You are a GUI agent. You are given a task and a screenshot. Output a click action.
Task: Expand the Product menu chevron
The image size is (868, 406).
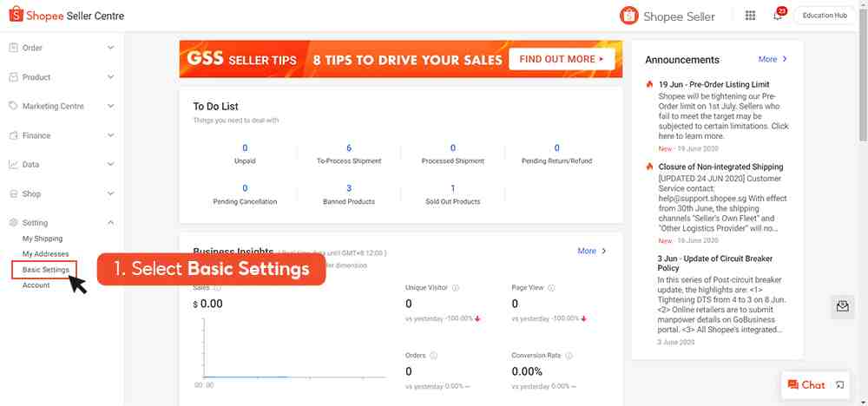tap(111, 77)
